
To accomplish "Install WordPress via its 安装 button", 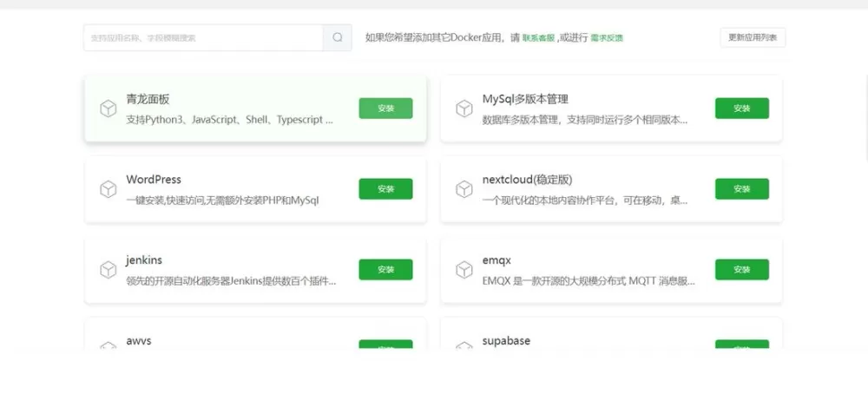I will point(386,188).
